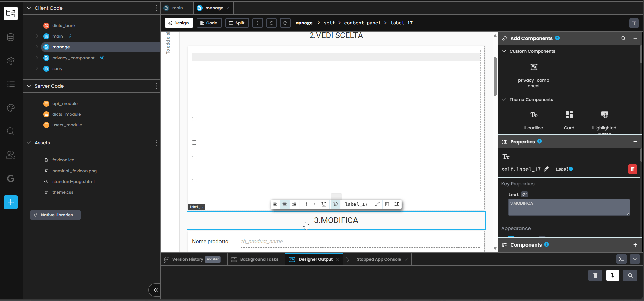Click the text property input field

568,207
